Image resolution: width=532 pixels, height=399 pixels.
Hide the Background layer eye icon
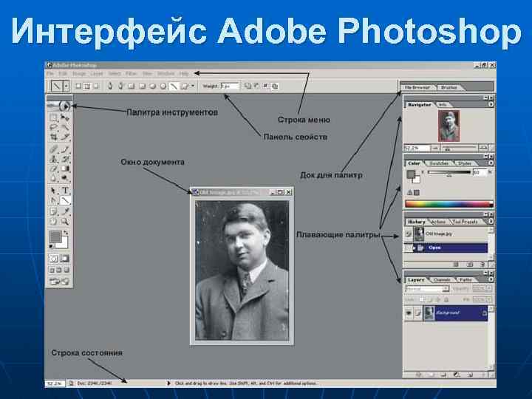(409, 313)
